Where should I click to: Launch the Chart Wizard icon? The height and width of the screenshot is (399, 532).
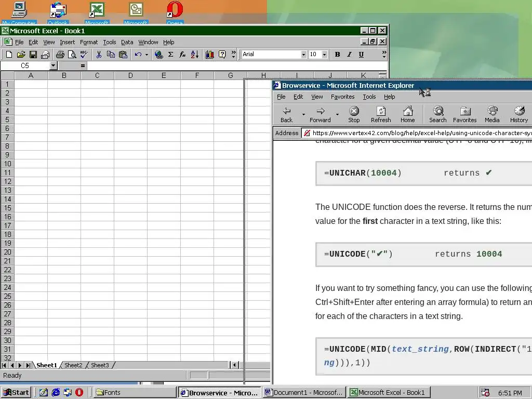tap(210, 54)
